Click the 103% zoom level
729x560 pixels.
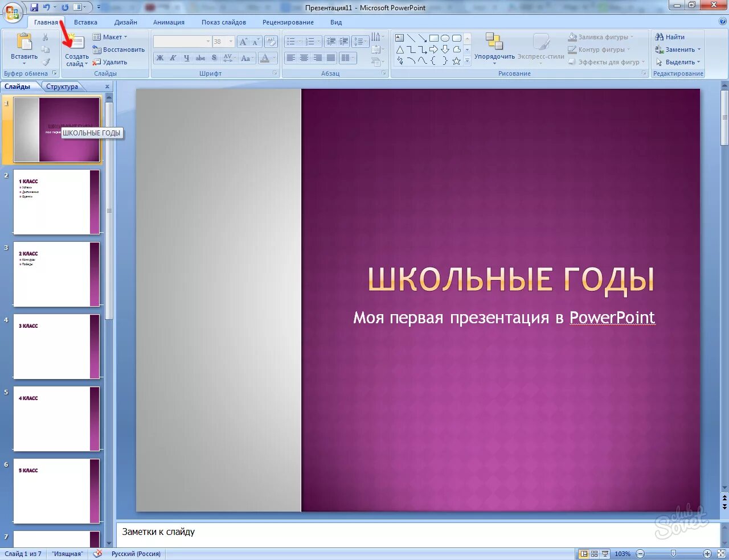[x=622, y=554]
